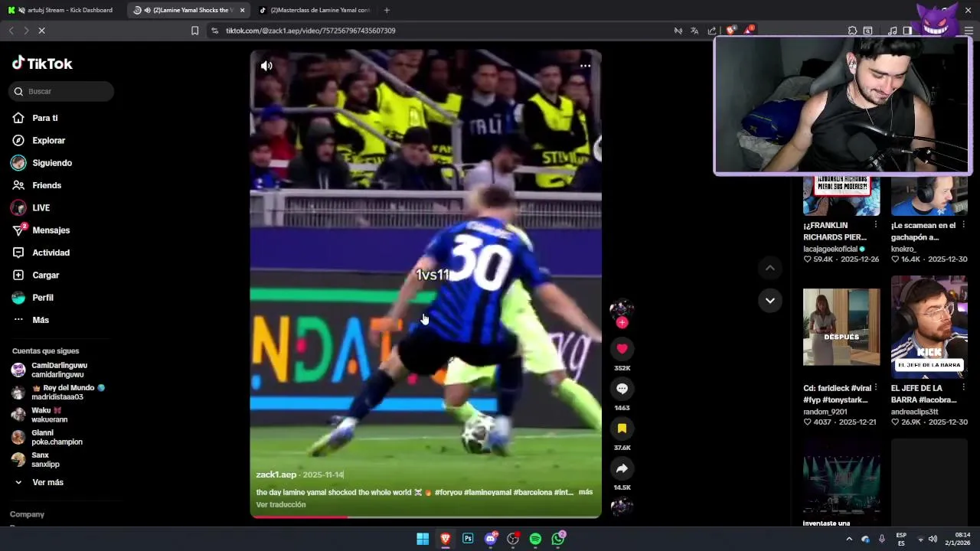Open the creator avatar beside the video

(x=621, y=308)
